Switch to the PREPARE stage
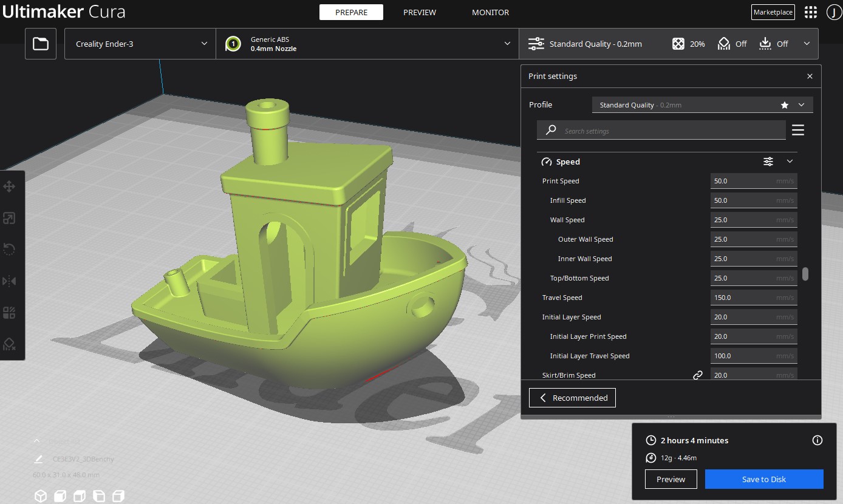 point(351,12)
